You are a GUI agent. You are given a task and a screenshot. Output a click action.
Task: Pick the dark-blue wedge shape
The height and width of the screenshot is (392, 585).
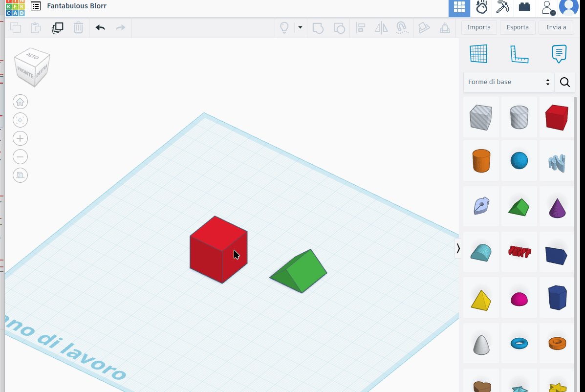point(557,255)
